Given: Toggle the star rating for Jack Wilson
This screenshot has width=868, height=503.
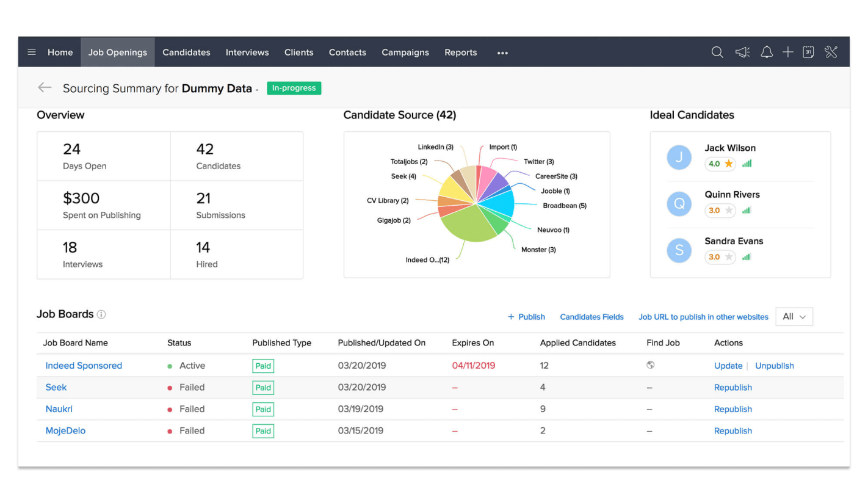Looking at the screenshot, I should tap(728, 164).
